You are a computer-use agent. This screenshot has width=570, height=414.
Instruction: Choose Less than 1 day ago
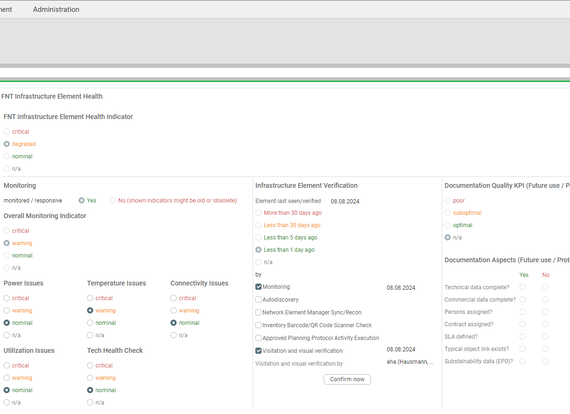(x=258, y=250)
